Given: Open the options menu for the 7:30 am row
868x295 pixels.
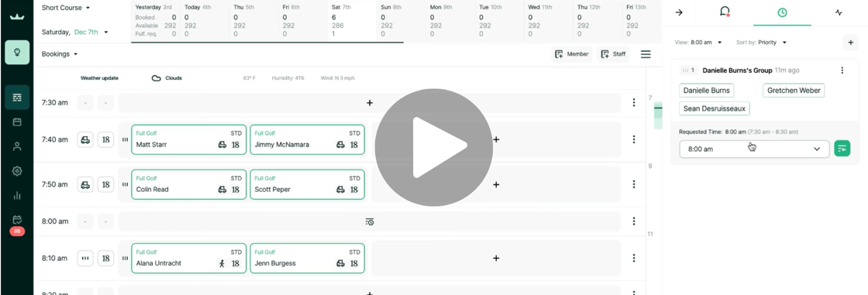Looking at the screenshot, I should tap(634, 102).
